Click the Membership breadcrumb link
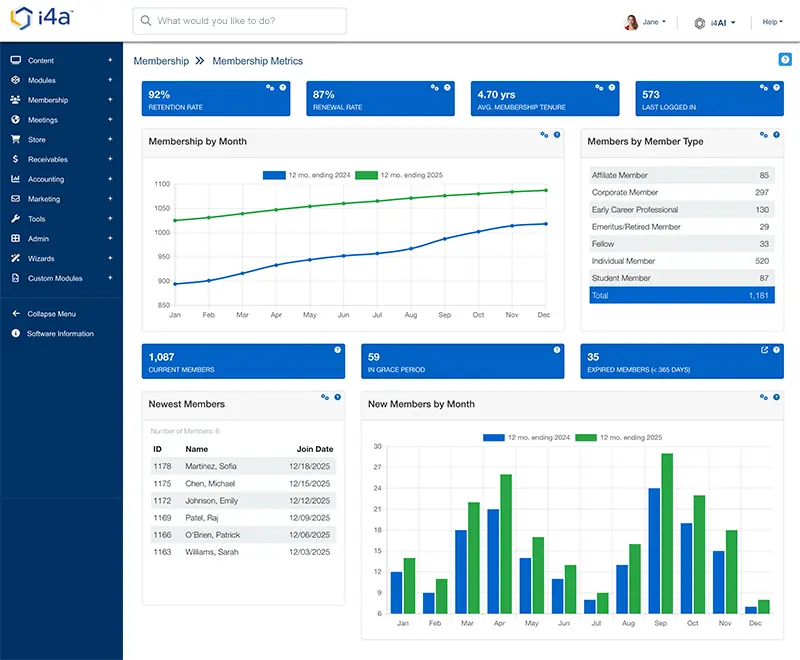The width and height of the screenshot is (800, 660). pyautogui.click(x=161, y=60)
